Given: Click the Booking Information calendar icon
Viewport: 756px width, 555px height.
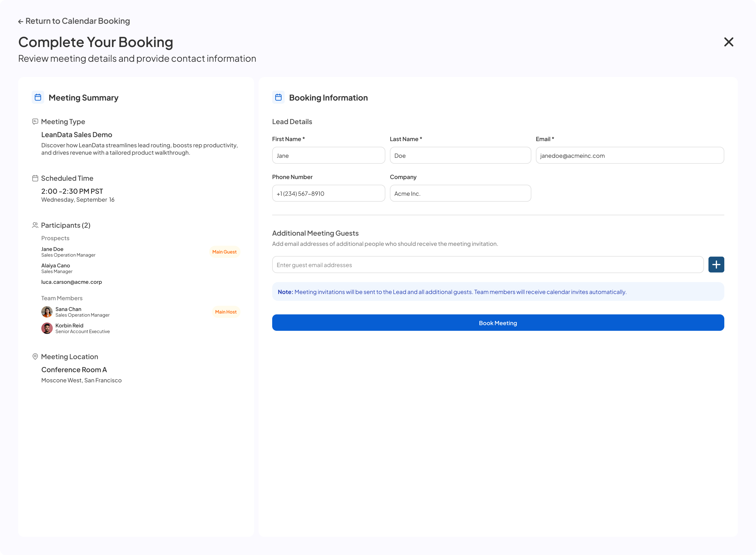Looking at the screenshot, I should point(278,97).
